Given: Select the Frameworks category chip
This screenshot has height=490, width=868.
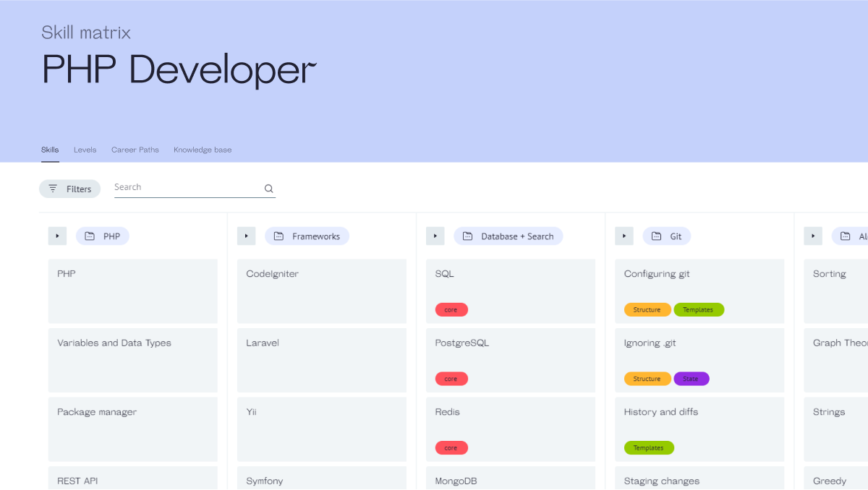Looking at the screenshot, I should point(307,236).
